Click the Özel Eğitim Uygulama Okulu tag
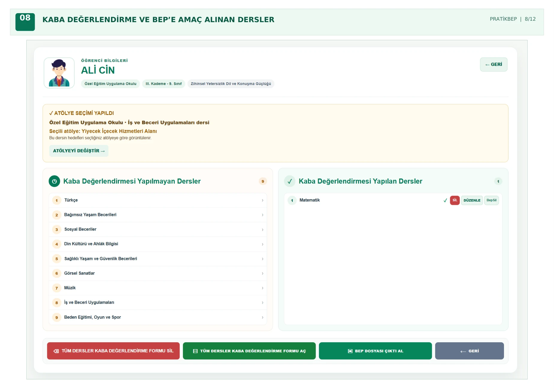The height and width of the screenshot is (392, 554). [110, 84]
